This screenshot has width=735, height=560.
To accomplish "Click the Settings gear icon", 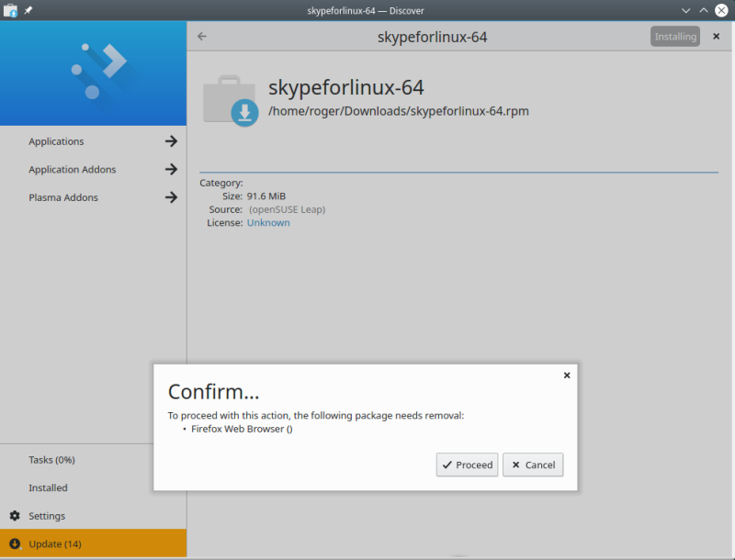I will 15,516.
